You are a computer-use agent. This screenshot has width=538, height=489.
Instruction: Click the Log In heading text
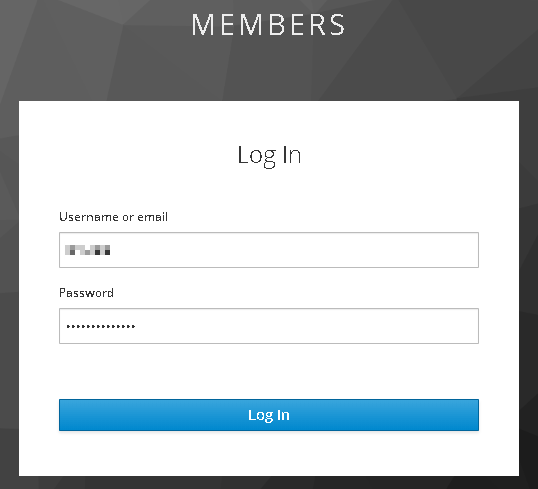[269, 155]
